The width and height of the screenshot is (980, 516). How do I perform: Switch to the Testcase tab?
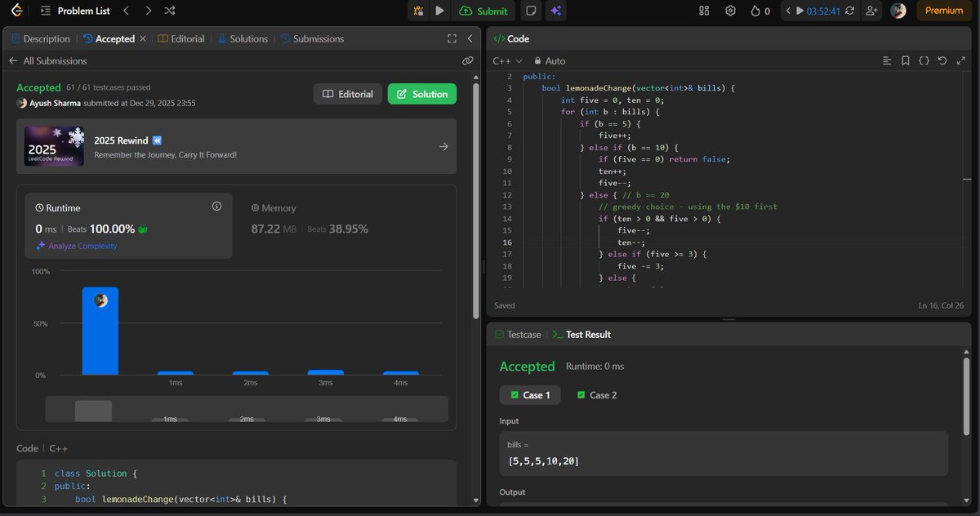pyautogui.click(x=518, y=334)
